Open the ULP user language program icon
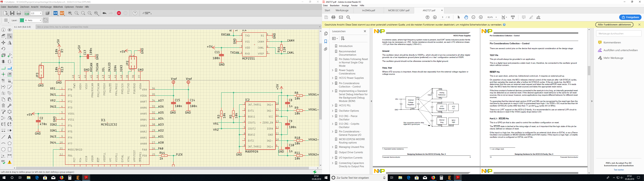Image resolution: width=644 pixels, height=181 pixels. click(x=62, y=13)
